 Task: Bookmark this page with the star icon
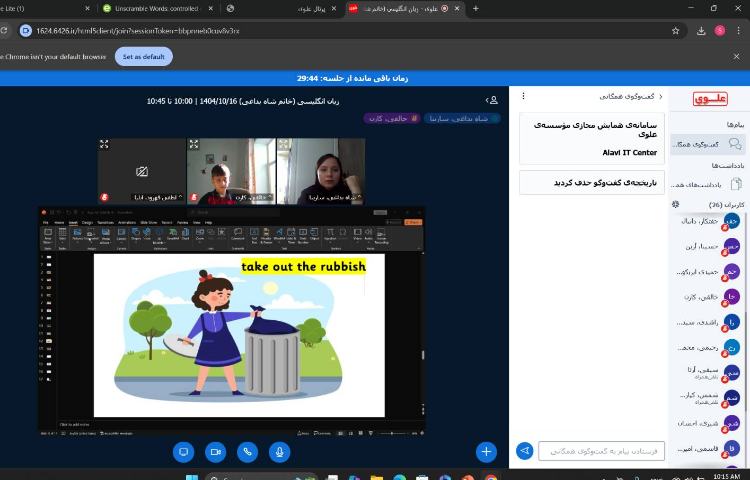[x=676, y=30]
